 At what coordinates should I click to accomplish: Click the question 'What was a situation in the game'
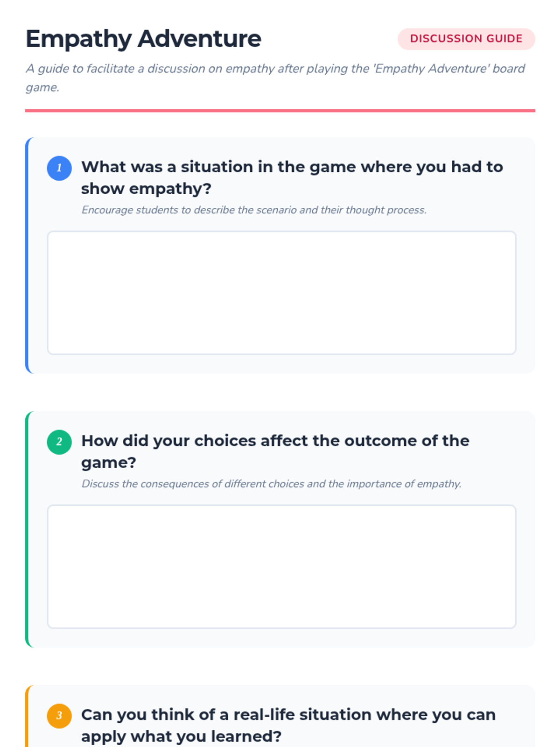coord(292,167)
